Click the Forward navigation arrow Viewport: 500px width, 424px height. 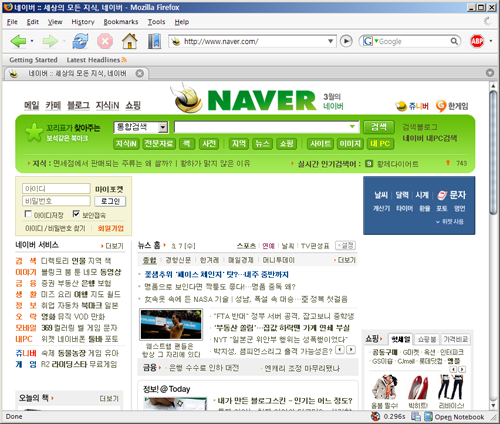pos(50,41)
